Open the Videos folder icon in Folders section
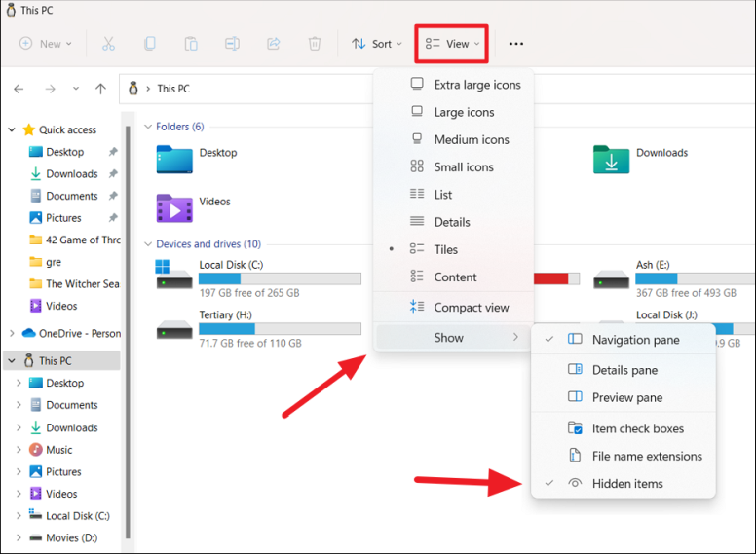 click(174, 208)
